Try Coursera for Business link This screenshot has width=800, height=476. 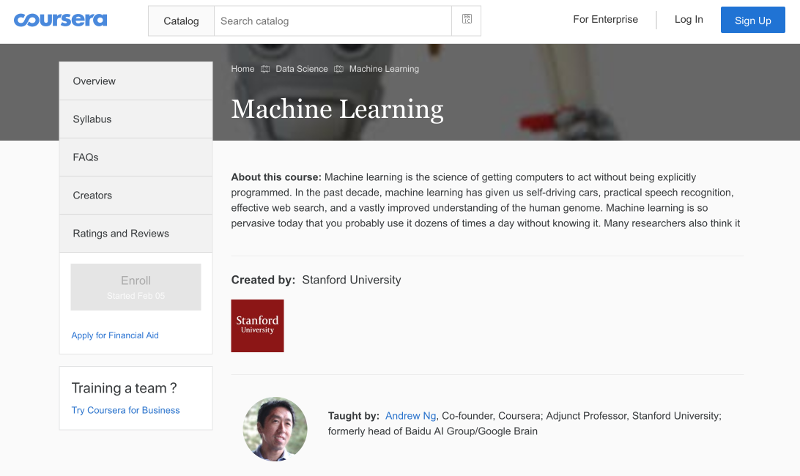point(126,410)
